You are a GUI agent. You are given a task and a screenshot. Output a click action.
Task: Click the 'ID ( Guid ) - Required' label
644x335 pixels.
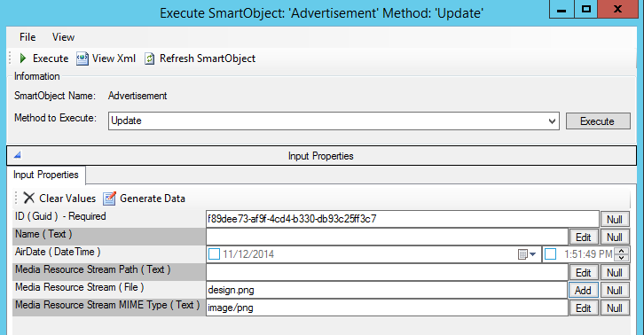(x=60, y=216)
